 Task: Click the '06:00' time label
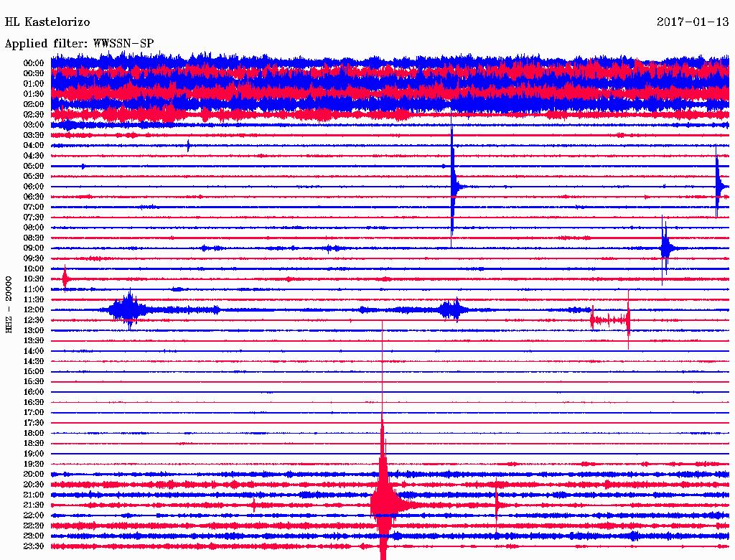(34, 186)
